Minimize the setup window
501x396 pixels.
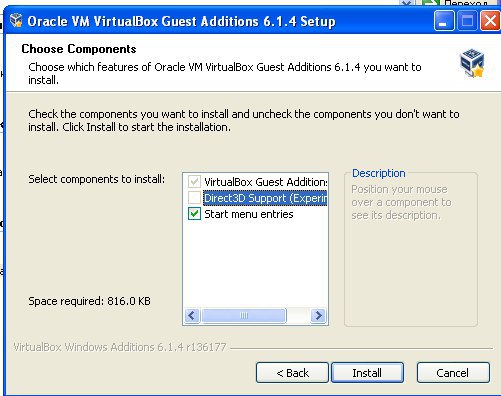(x=444, y=21)
